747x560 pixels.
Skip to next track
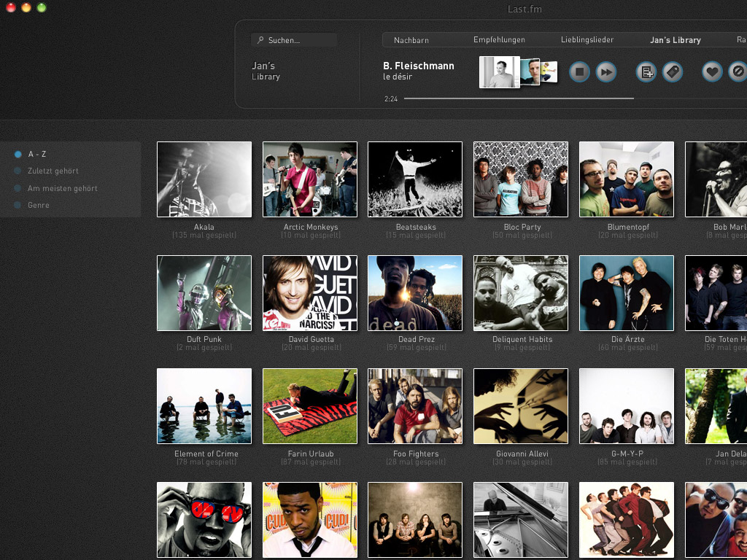606,72
